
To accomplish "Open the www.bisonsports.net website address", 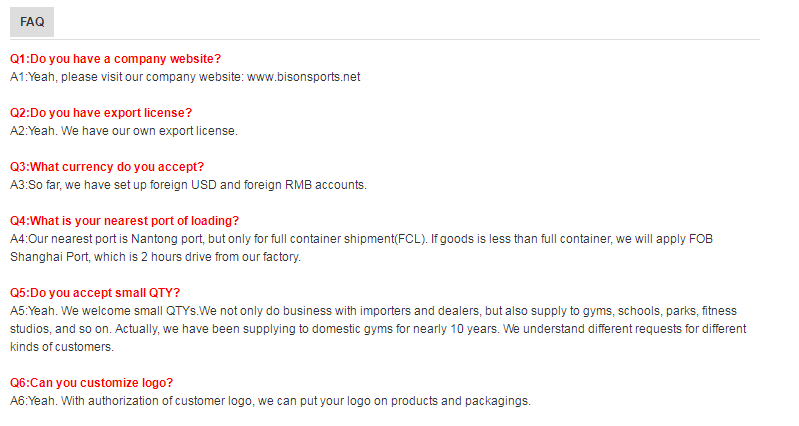I will click(304, 77).
